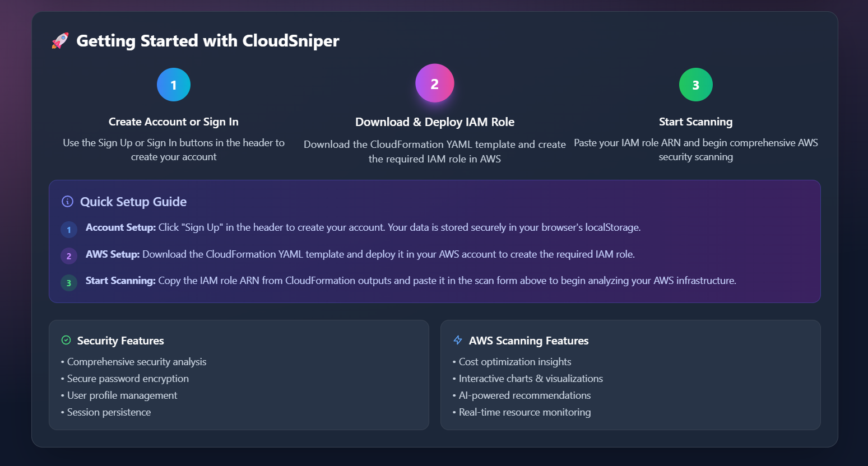This screenshot has width=868, height=466.
Task: Click the Quick Setup Guide title text
Action: click(133, 202)
